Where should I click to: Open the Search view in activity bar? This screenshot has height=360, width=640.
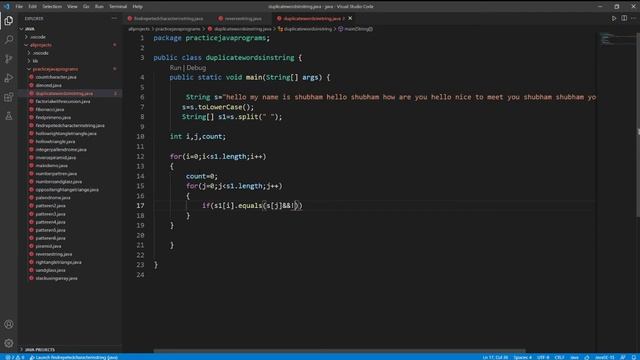pyautogui.click(x=9, y=40)
